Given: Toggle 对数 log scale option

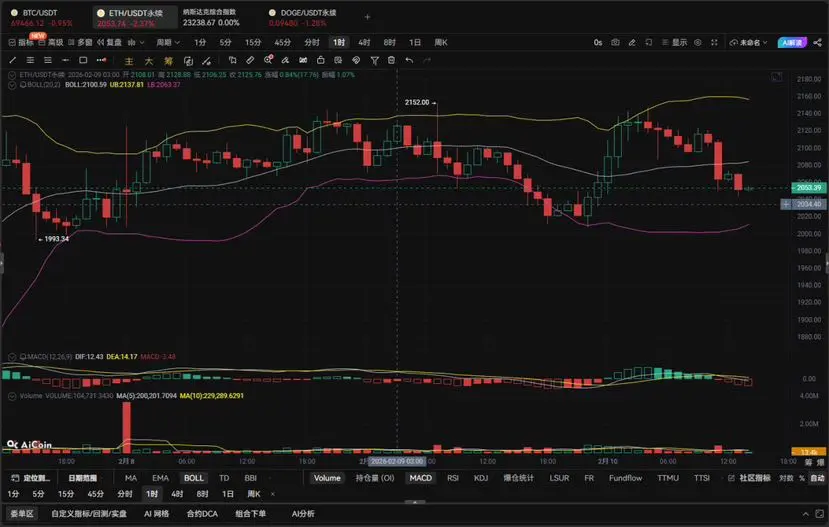Looking at the screenshot, I should coord(786,478).
